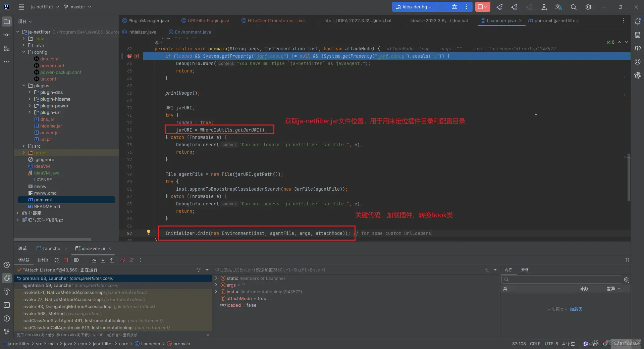Open the main hamburger menu
644x349 pixels.
(x=21, y=7)
